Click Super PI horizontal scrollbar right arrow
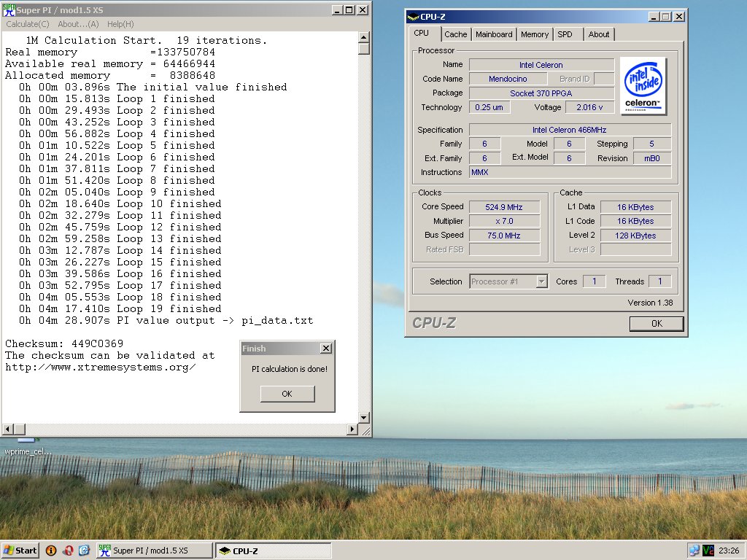This screenshot has width=747, height=560. coord(352,429)
